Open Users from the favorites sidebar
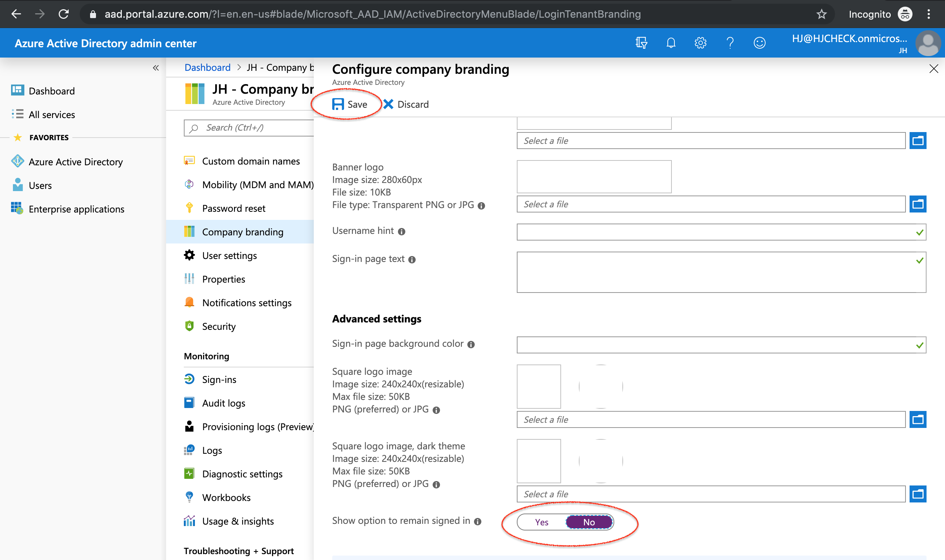The width and height of the screenshot is (945, 560). pos(40,185)
